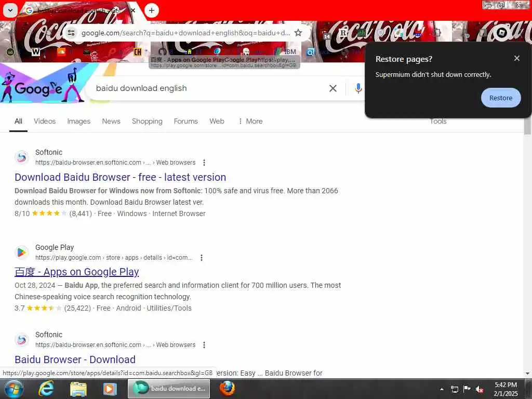532x399 pixels.
Task: Show hidden system tray icons arrow
Action: point(442,389)
